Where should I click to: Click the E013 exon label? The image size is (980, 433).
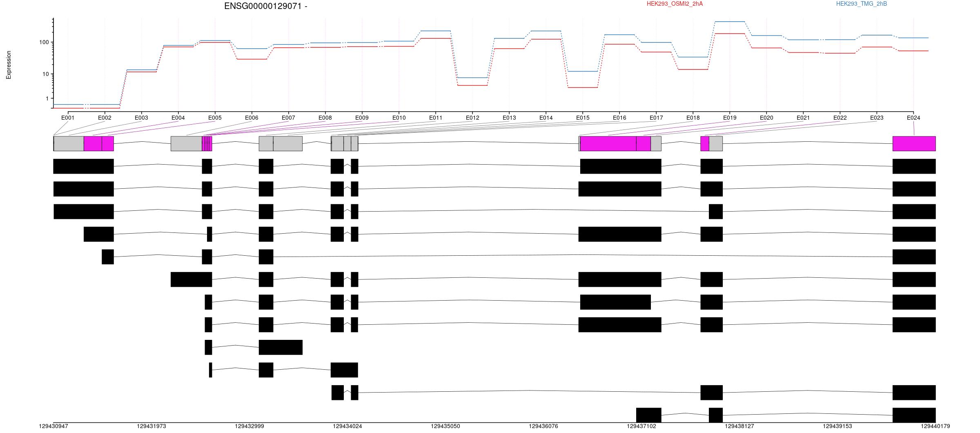[x=509, y=118]
